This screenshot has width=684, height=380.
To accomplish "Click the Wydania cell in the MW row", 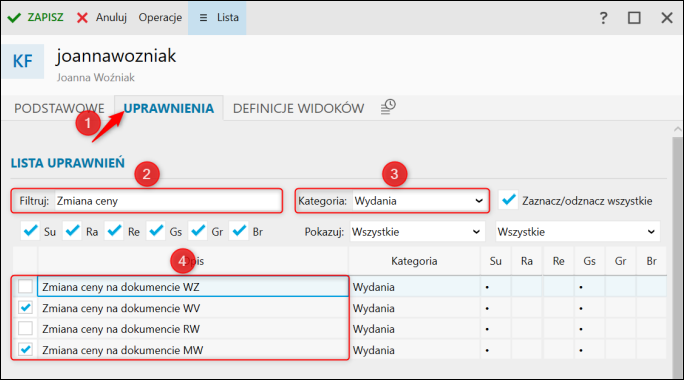I will [x=414, y=350].
